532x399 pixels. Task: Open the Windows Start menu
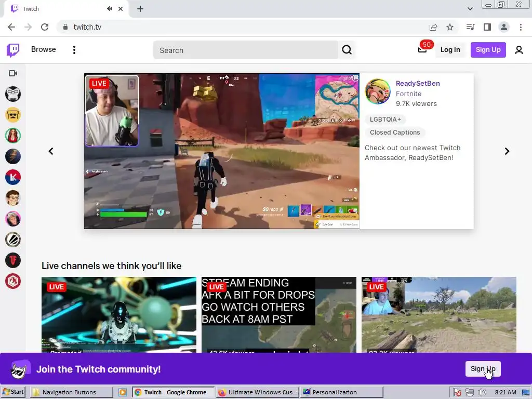click(13, 392)
